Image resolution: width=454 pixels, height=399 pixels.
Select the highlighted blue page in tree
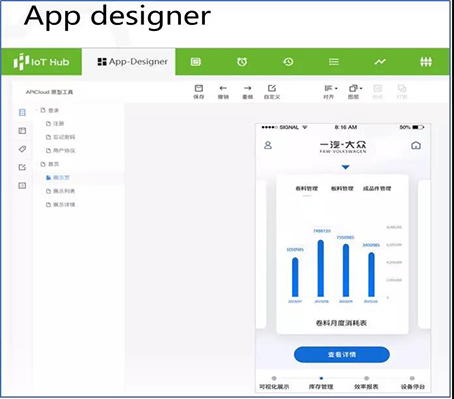(58, 178)
